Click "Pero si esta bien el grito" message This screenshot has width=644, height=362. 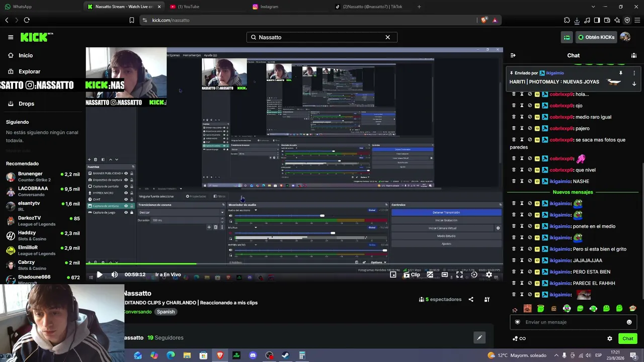(599, 249)
